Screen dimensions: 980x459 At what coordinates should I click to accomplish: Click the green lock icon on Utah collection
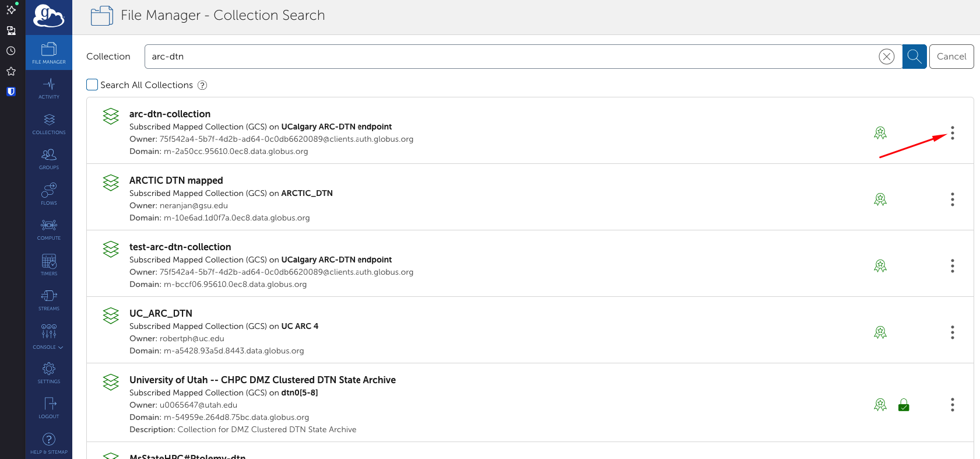[904, 405]
